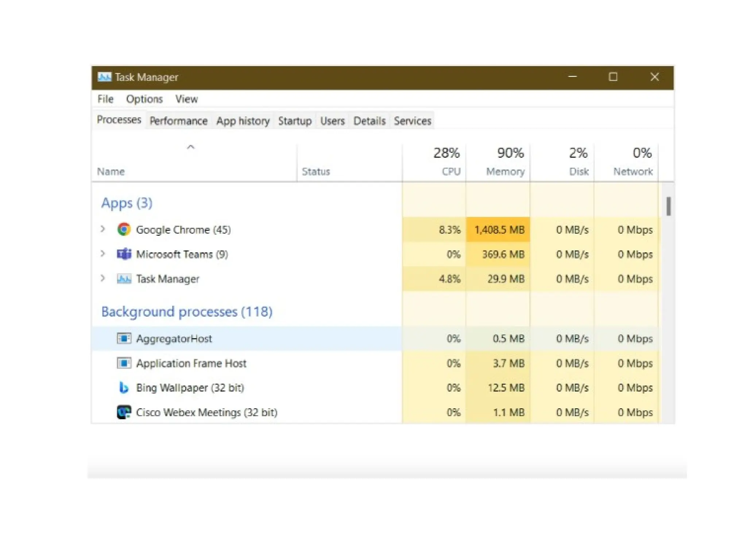Open the Startup tab
This screenshot has height=560, width=747.
pyautogui.click(x=295, y=121)
